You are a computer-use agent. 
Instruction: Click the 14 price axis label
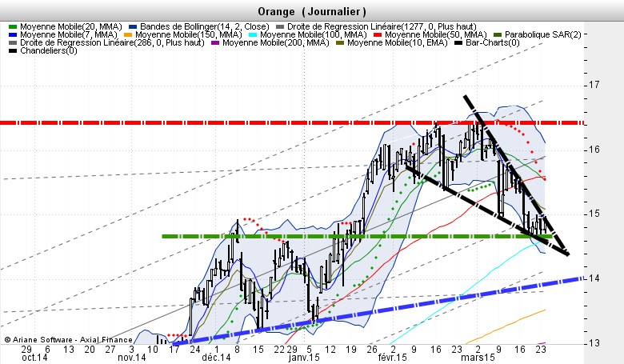[594, 278]
